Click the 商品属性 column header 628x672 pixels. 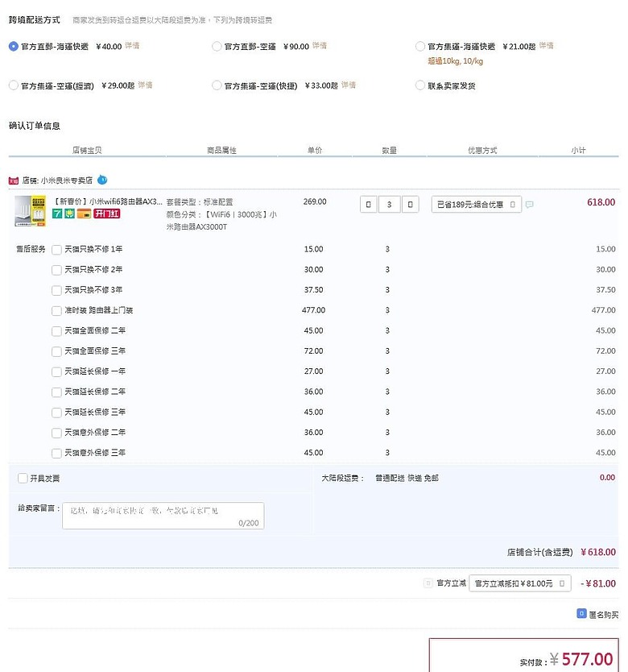(x=221, y=151)
